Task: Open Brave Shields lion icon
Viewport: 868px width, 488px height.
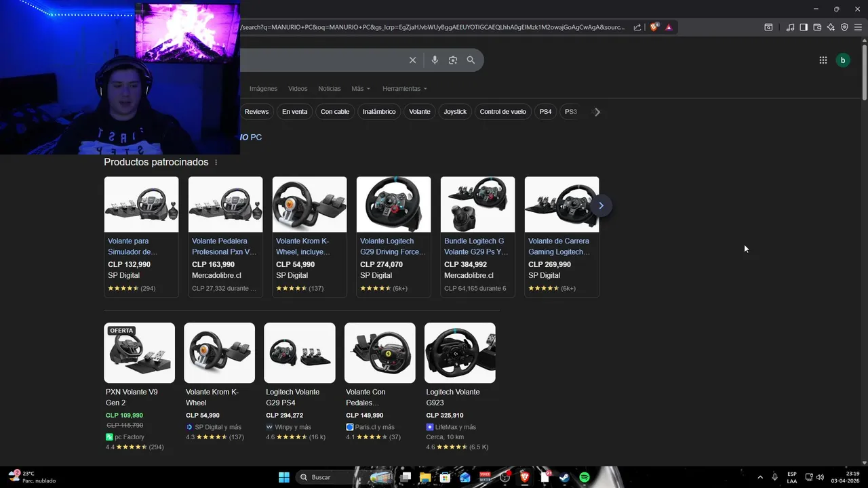Action: [x=654, y=27]
